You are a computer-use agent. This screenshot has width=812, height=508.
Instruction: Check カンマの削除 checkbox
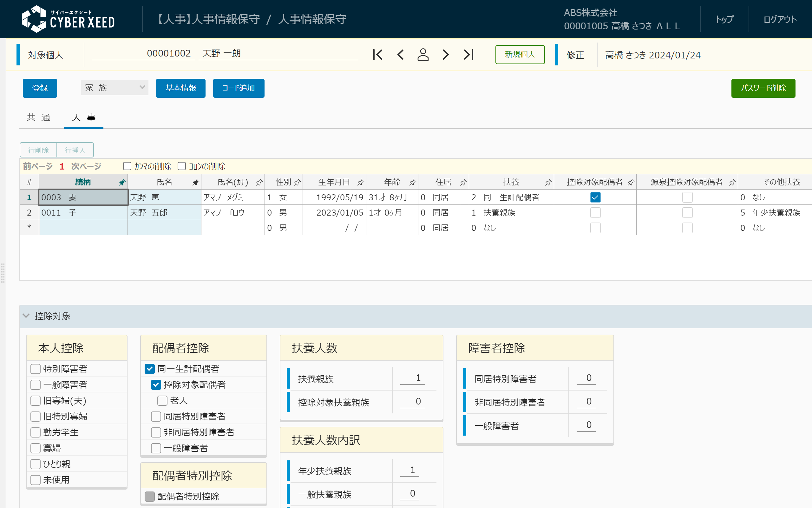click(127, 166)
